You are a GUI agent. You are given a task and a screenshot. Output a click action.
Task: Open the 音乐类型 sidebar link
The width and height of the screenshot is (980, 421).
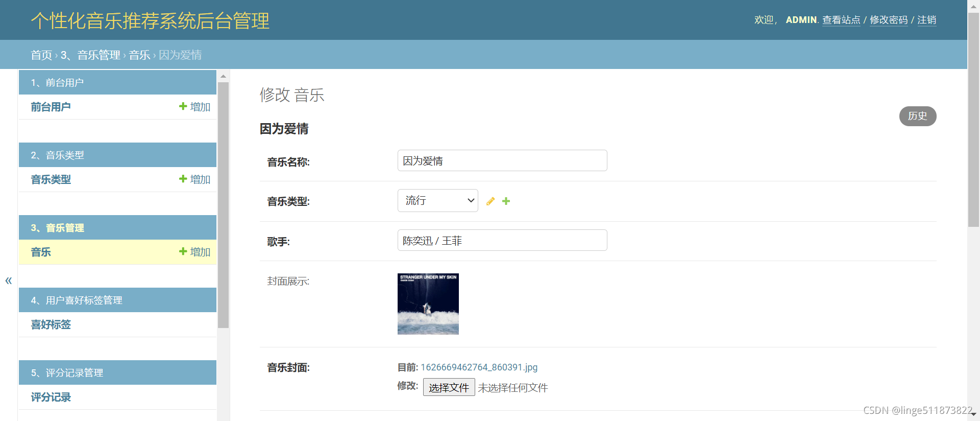(x=51, y=179)
